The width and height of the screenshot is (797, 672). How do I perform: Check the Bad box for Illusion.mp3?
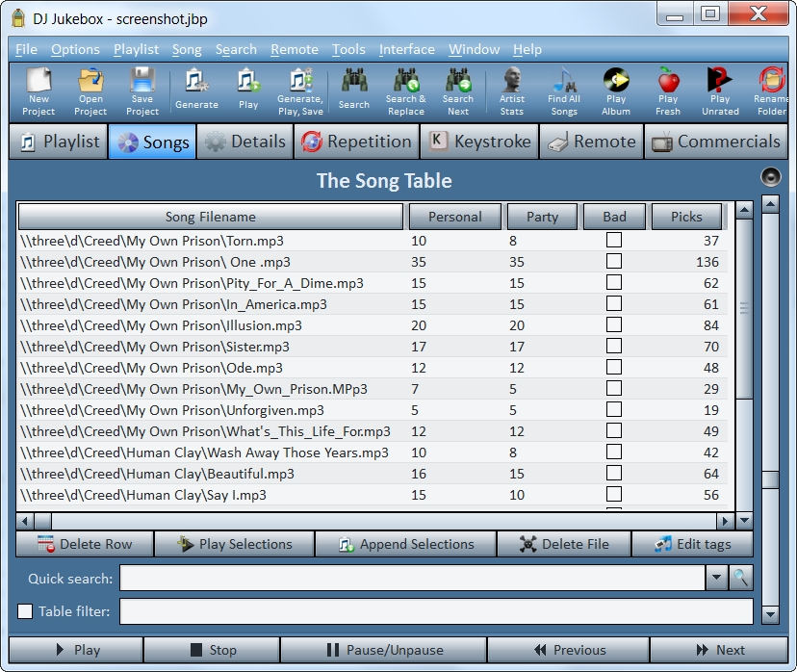click(614, 324)
